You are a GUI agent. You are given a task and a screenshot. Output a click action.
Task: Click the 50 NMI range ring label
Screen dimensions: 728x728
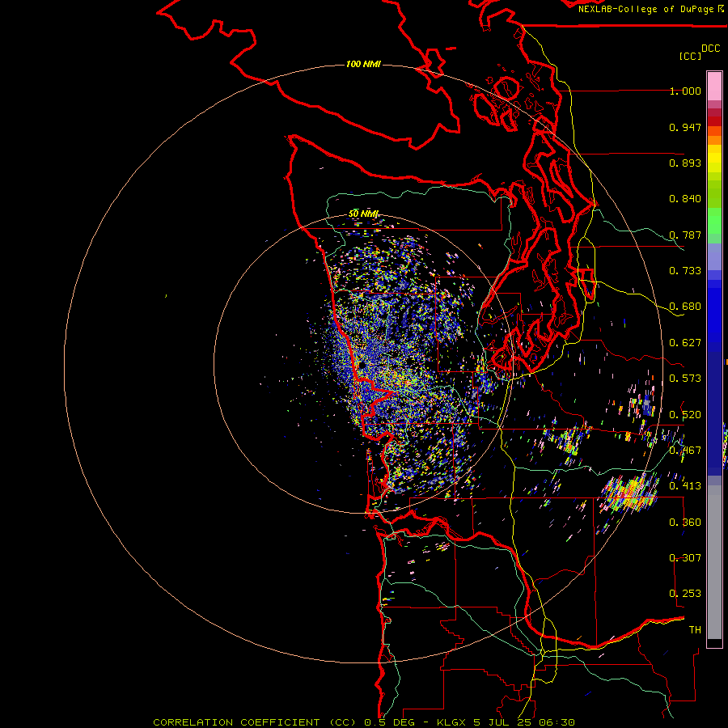click(x=363, y=214)
